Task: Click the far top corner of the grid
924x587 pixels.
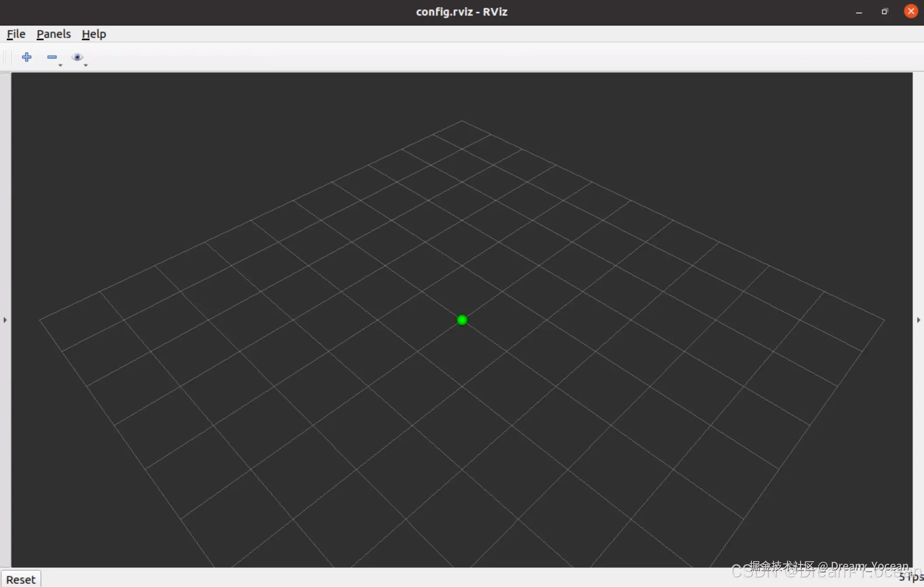Action: [462, 121]
